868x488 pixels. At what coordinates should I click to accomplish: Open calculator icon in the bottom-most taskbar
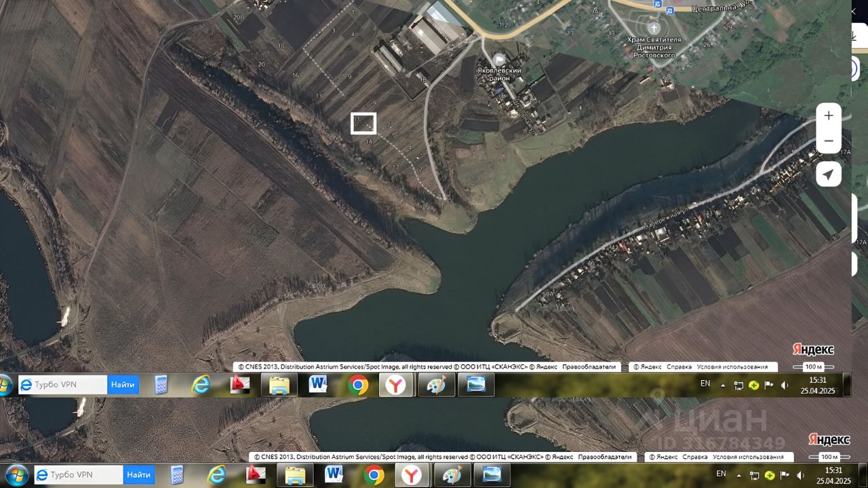pyautogui.click(x=177, y=474)
